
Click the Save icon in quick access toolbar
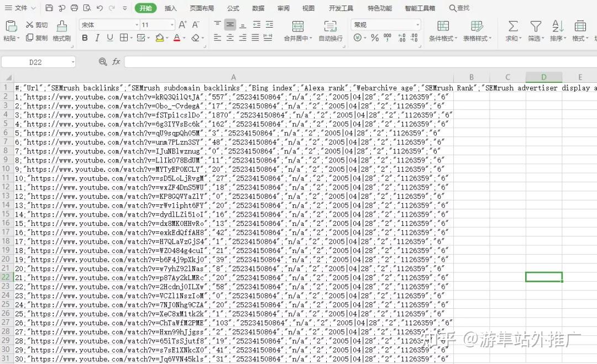pos(49,8)
